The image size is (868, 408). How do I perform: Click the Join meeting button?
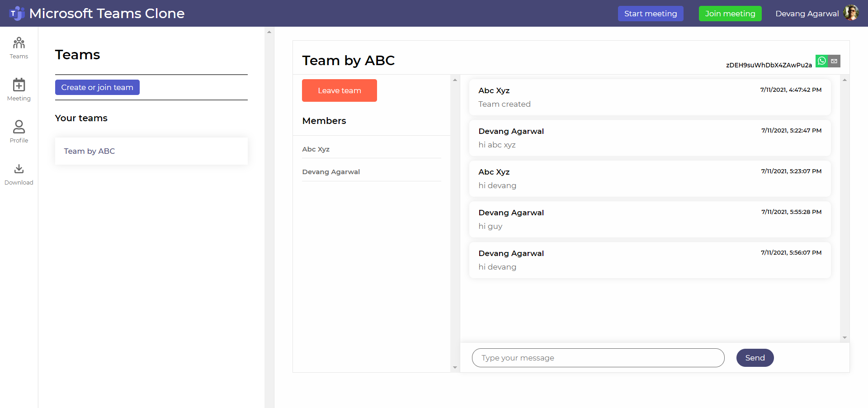click(x=730, y=14)
